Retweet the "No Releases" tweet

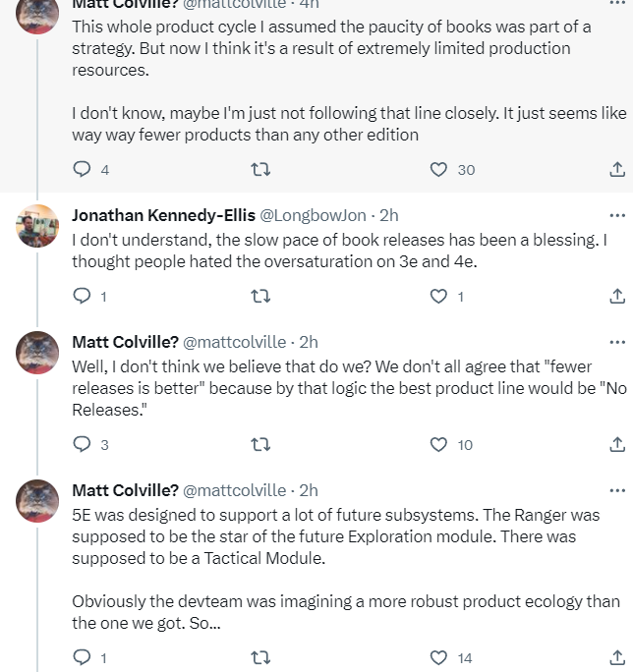260,444
